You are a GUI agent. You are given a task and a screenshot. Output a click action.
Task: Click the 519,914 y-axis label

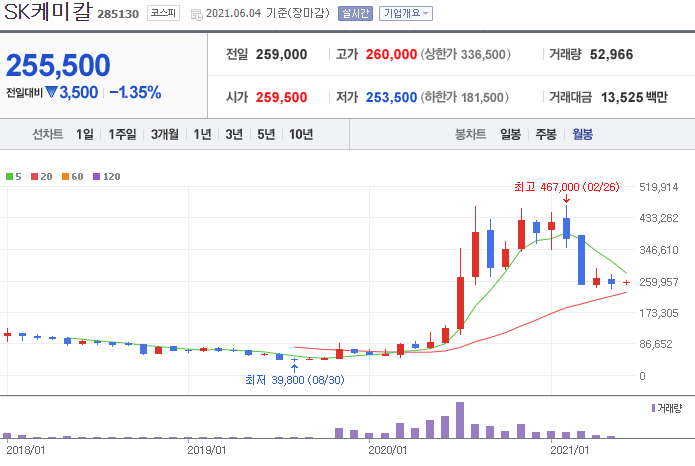tap(659, 187)
